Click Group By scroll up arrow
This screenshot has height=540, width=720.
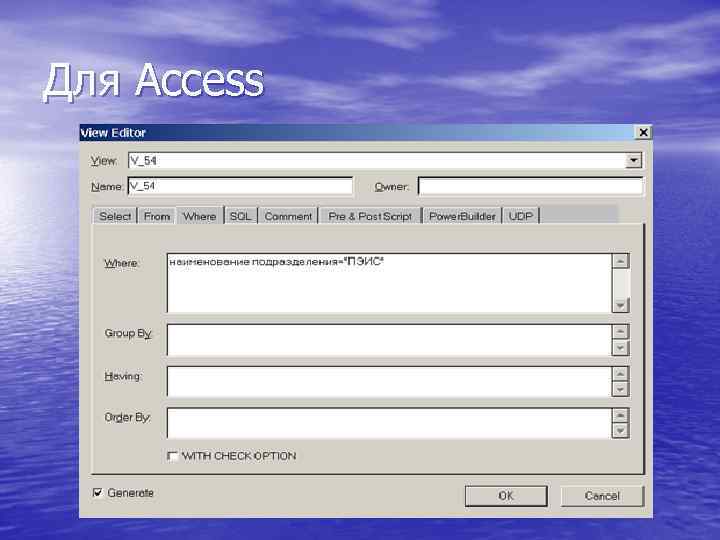(x=620, y=332)
